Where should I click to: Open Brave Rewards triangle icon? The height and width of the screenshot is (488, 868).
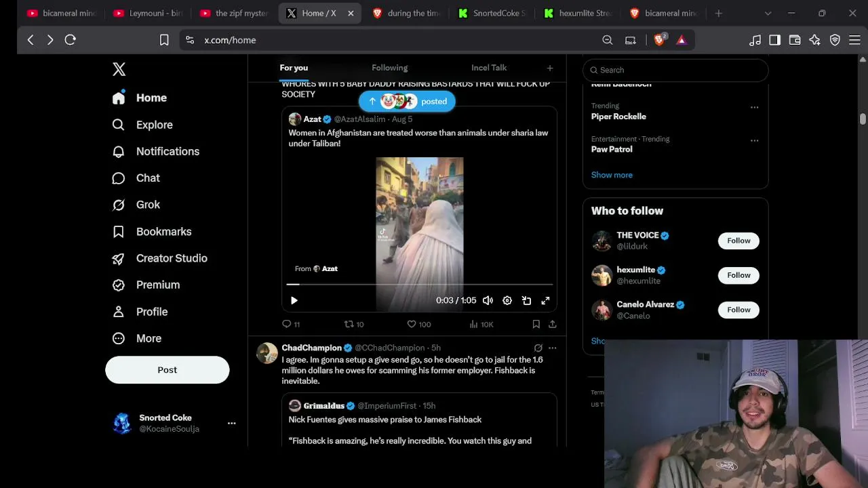682,40
